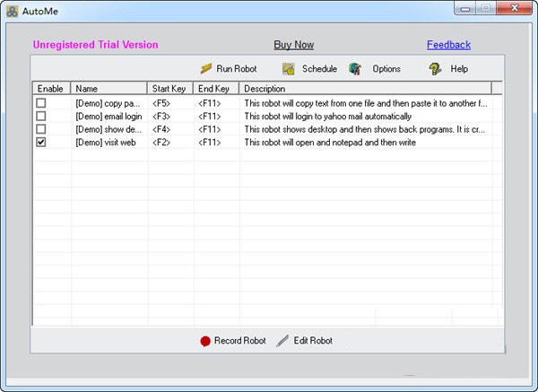This screenshot has height=392, width=538.
Task: Enable the email login demo checkbox
Action: point(40,117)
